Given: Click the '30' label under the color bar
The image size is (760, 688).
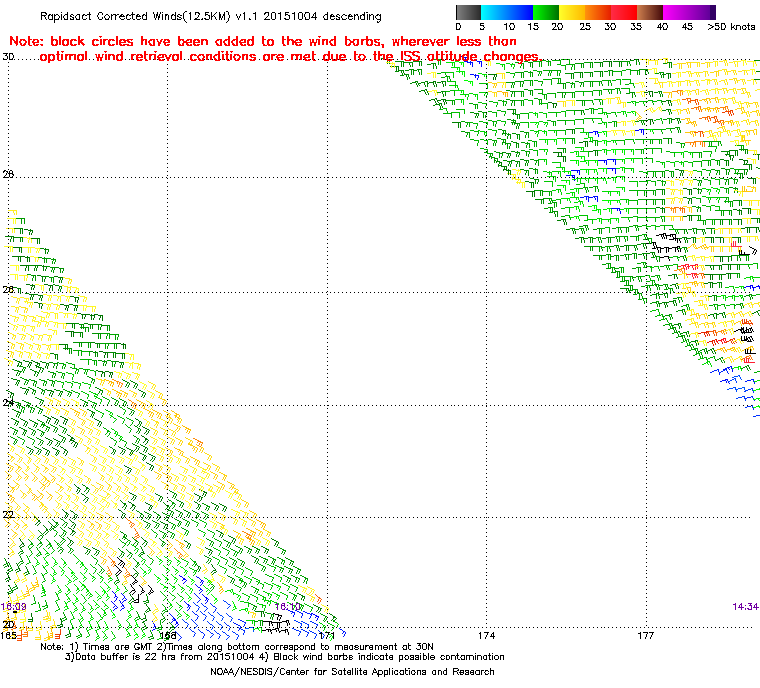Looking at the screenshot, I should tap(610, 27).
